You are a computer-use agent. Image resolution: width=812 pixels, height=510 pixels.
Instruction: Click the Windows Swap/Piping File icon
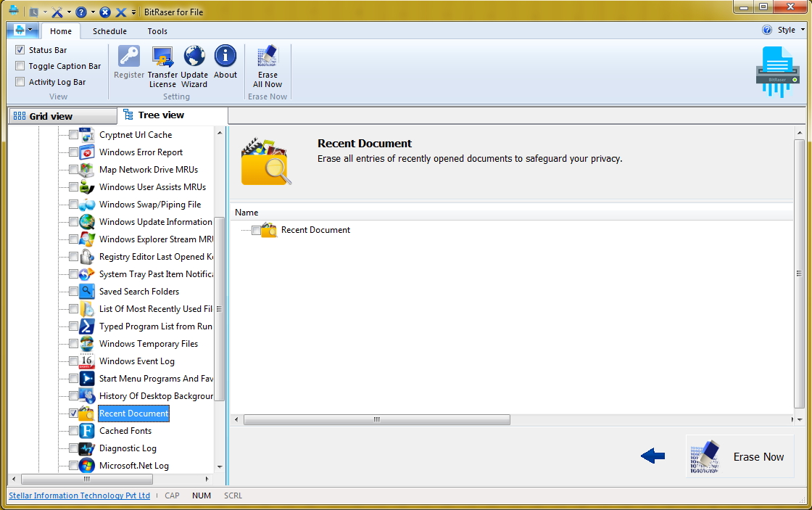[x=87, y=205]
